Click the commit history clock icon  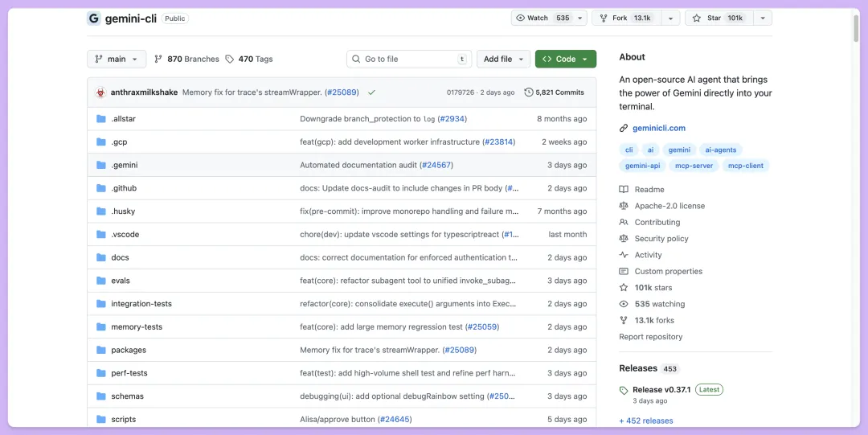point(528,92)
